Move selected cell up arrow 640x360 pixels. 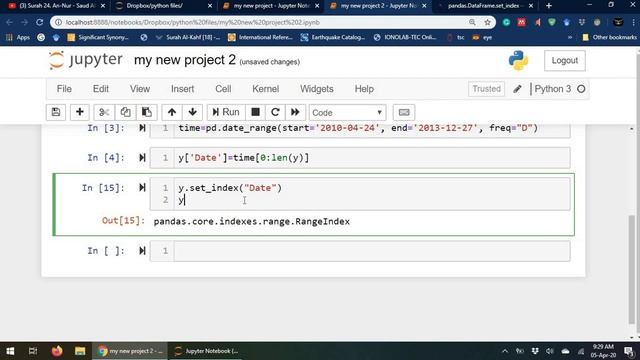coord(172,112)
